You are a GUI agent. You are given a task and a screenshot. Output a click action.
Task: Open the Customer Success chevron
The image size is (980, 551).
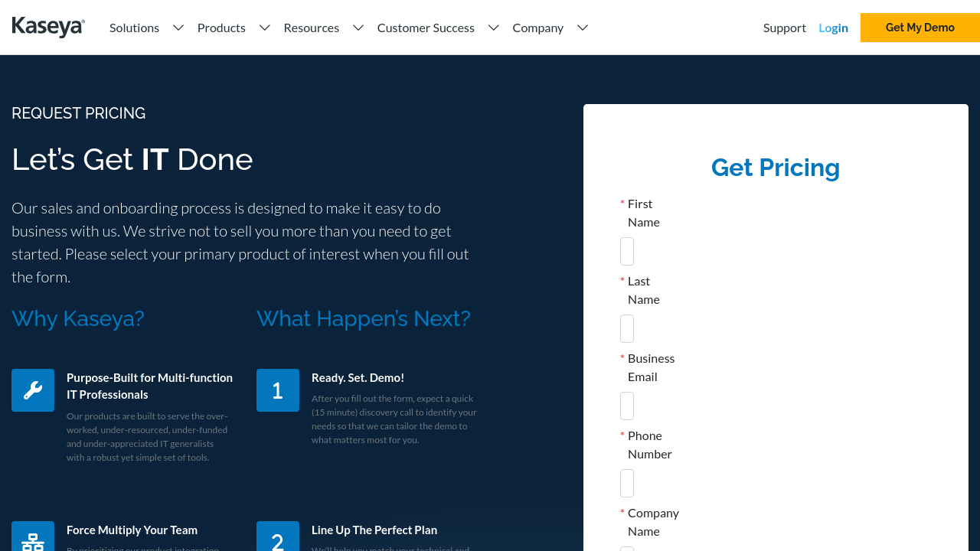[494, 28]
